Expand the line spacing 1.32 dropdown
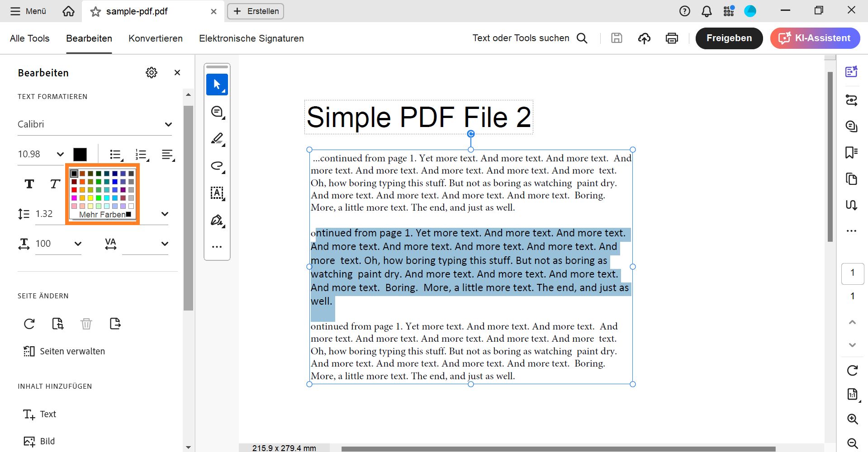Screen dimensions: 868x452 pos(165,214)
